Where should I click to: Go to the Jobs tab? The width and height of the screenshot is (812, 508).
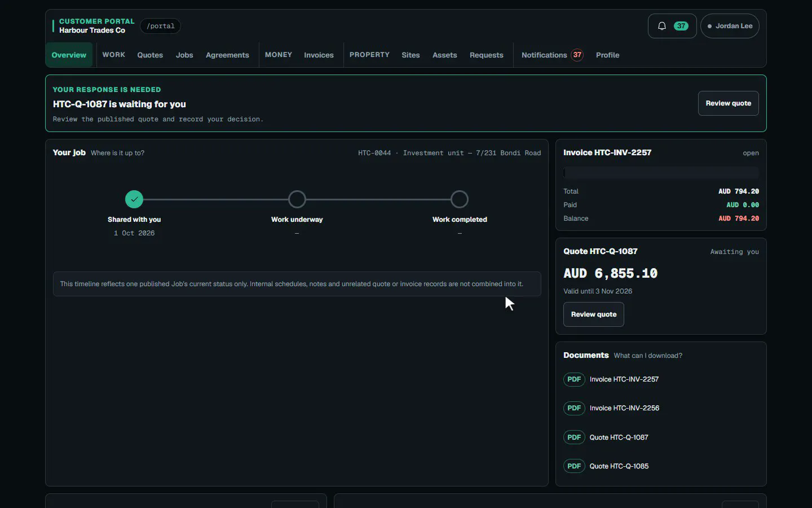click(x=184, y=55)
